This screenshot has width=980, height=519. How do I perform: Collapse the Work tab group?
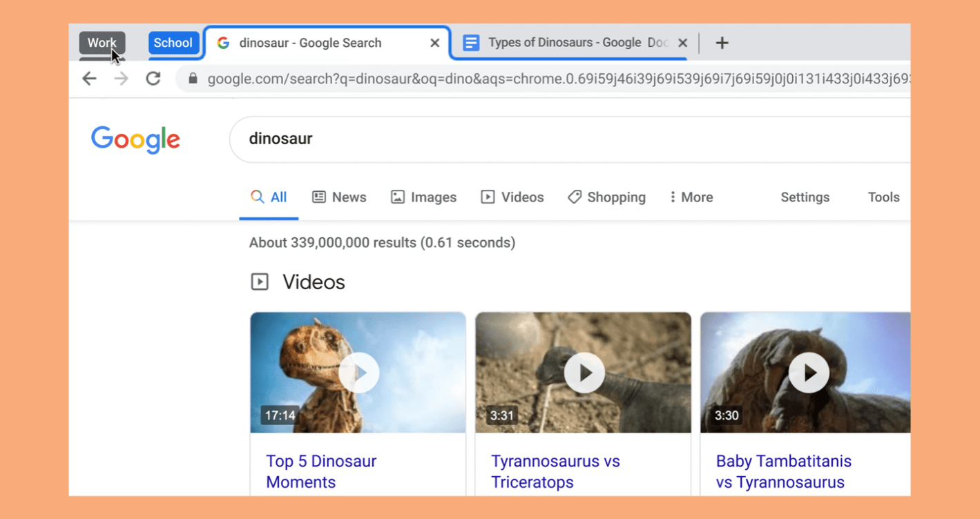102,42
